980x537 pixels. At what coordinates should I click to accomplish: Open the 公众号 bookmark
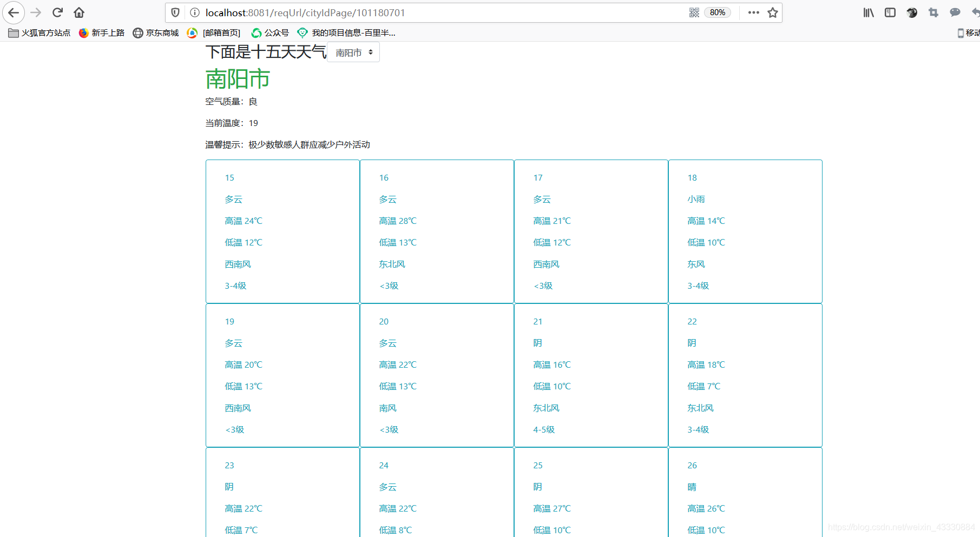(270, 33)
